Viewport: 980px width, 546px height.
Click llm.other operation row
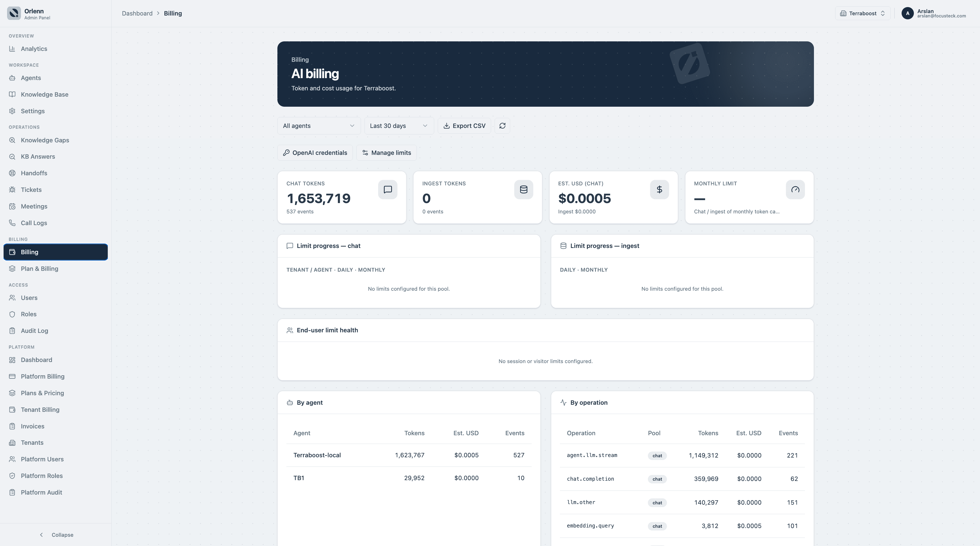(682, 503)
